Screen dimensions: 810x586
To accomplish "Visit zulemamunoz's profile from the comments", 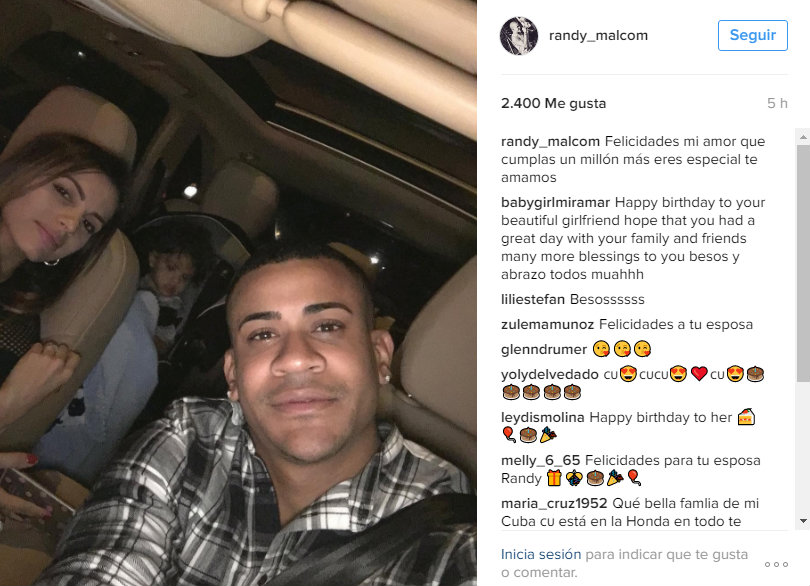I will pyautogui.click(x=547, y=325).
